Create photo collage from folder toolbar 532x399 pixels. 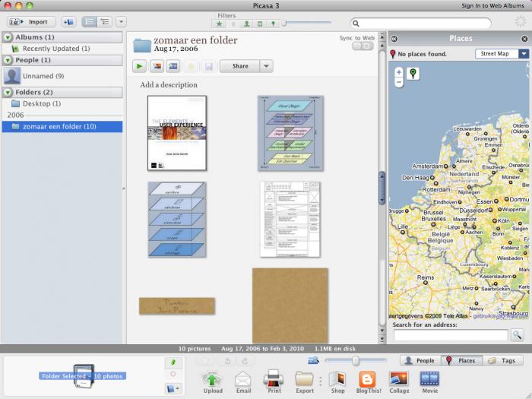tap(157, 66)
